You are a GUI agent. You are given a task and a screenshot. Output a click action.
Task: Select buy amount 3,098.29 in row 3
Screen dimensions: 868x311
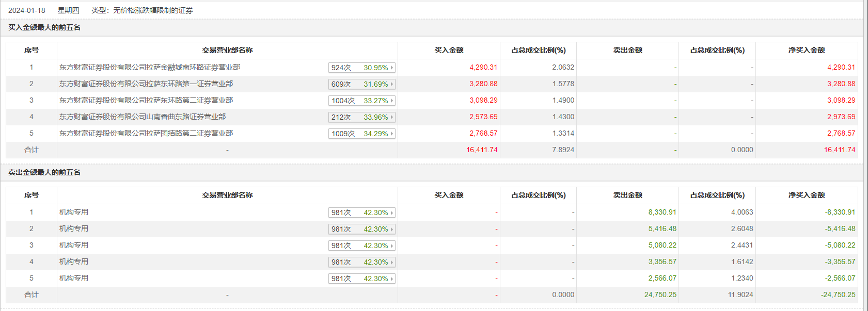[x=483, y=100]
